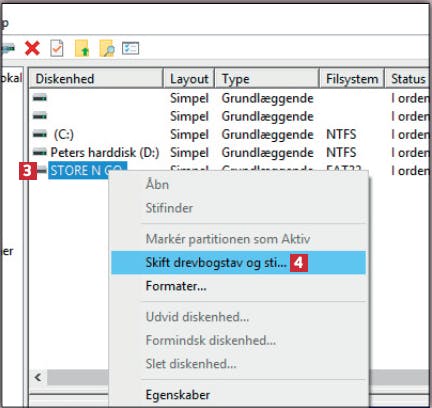This screenshot has width=432, height=408.
Task: Select the Peters harddisk (D:) volume
Action: 104,152
